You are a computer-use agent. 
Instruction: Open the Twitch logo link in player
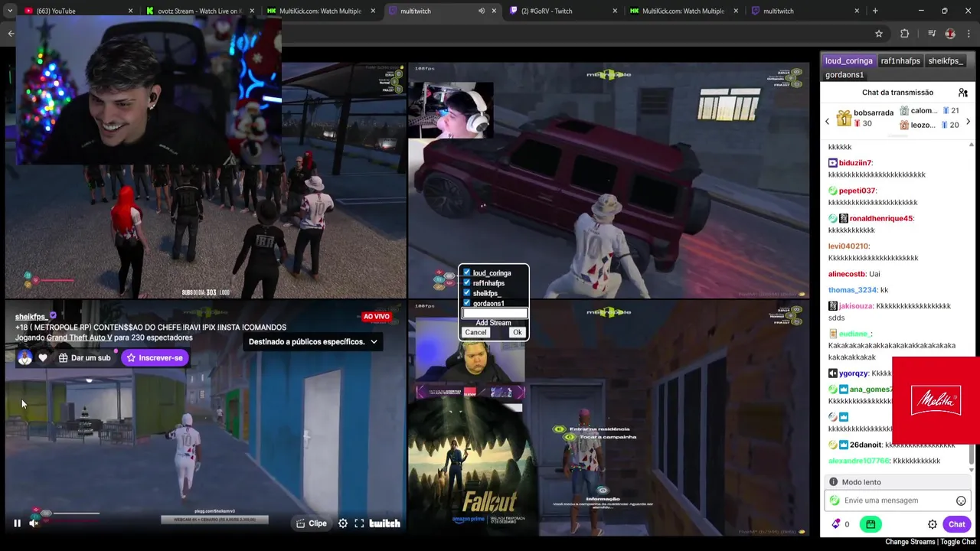coord(384,523)
